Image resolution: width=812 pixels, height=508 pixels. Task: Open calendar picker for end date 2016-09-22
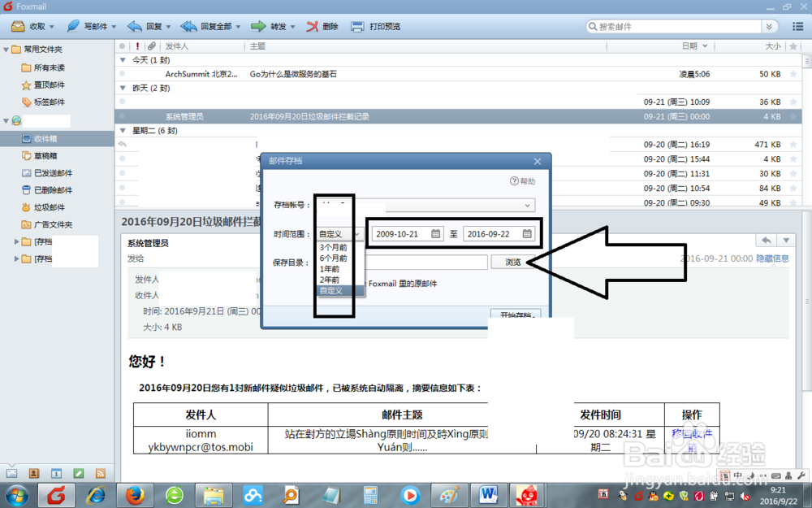[527, 234]
